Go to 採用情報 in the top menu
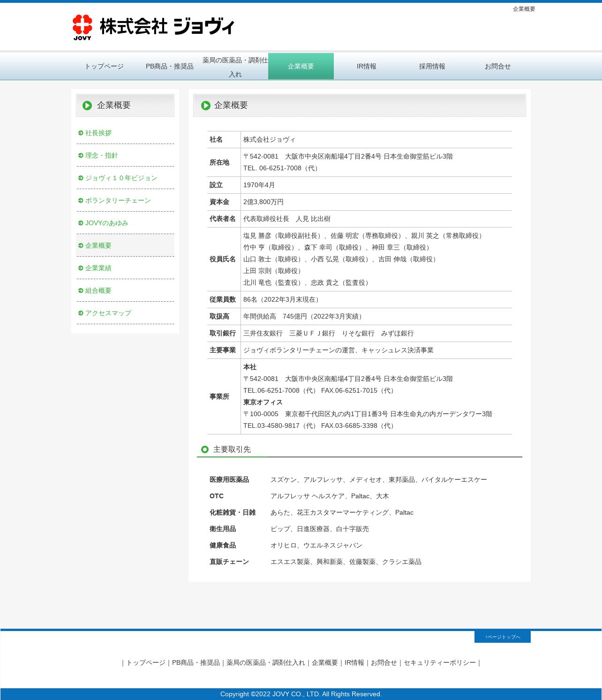The width and height of the screenshot is (602, 700). [432, 67]
